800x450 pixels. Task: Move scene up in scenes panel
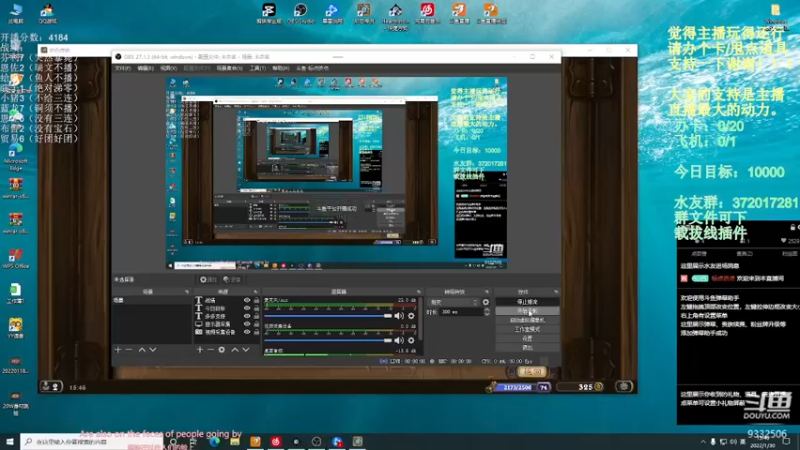pyautogui.click(x=142, y=349)
